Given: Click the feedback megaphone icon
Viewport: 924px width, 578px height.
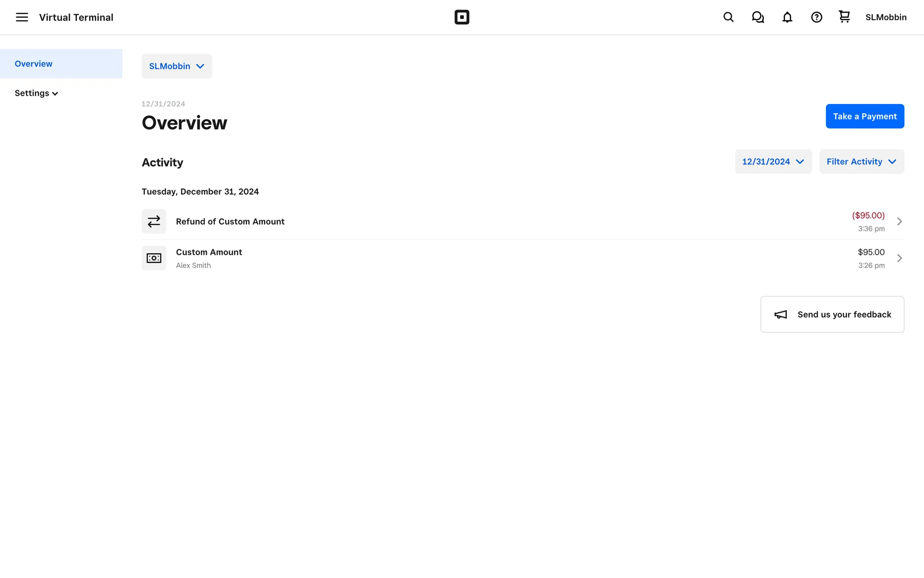Looking at the screenshot, I should coord(780,315).
